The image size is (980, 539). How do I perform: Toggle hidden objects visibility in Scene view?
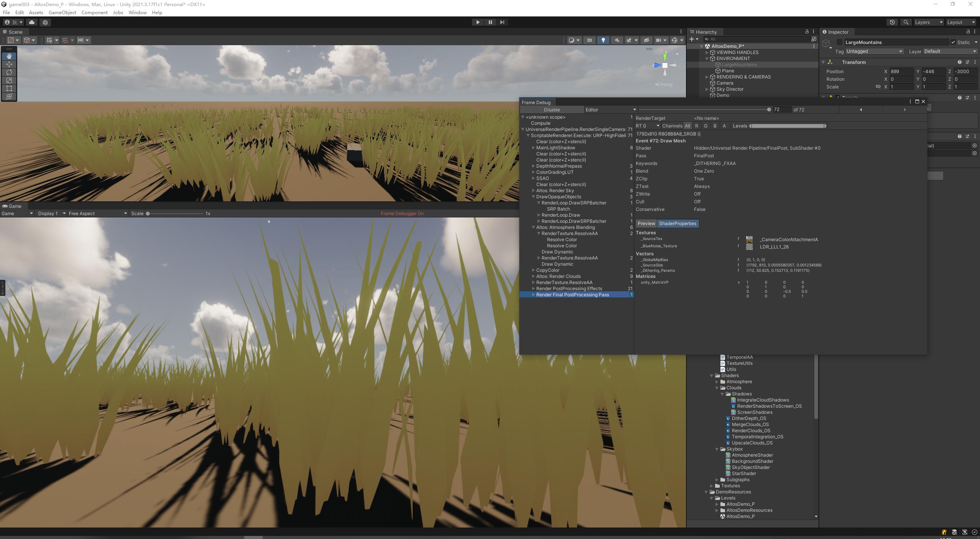tap(647, 40)
